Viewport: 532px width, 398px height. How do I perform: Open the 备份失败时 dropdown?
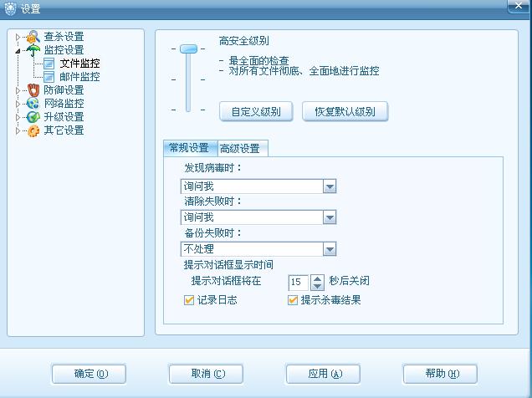point(330,249)
